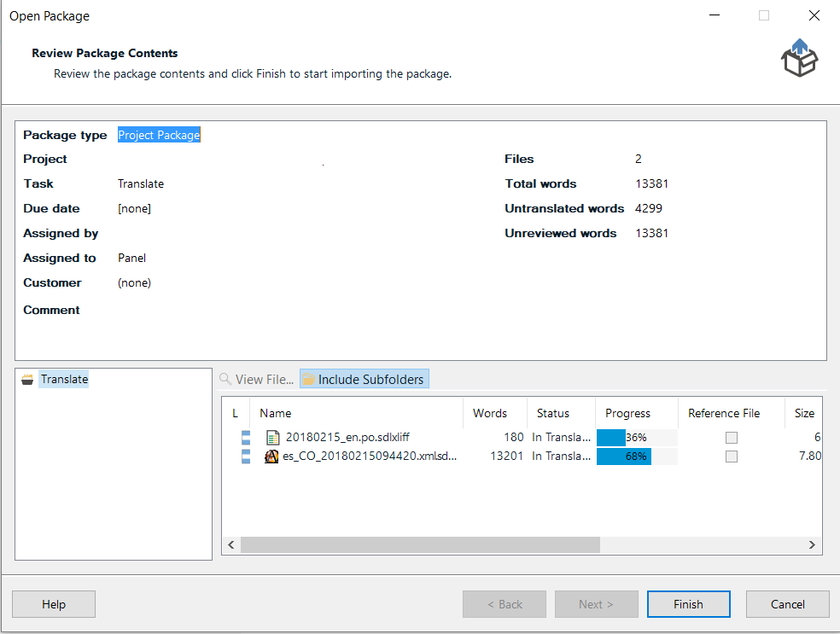The height and width of the screenshot is (634, 840).
Task: Toggle the Include Subfolders option
Action: click(x=365, y=379)
